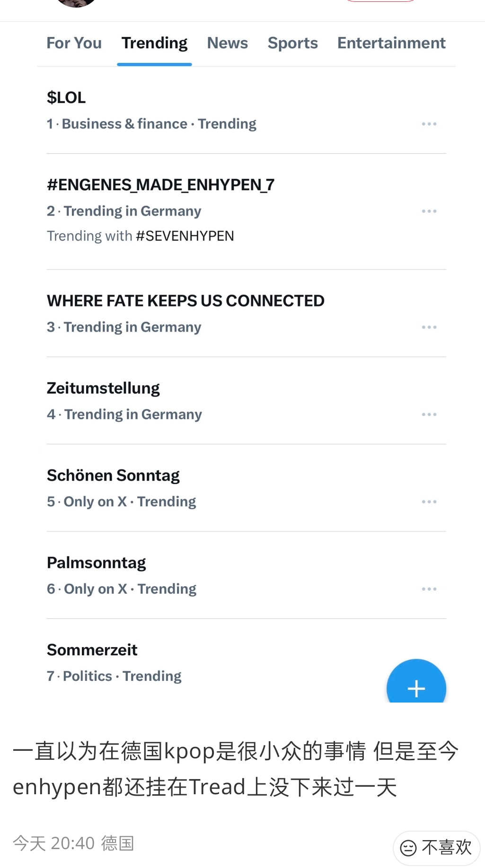Select the Trending tab
Screen dimensions: 485x868
pos(154,43)
